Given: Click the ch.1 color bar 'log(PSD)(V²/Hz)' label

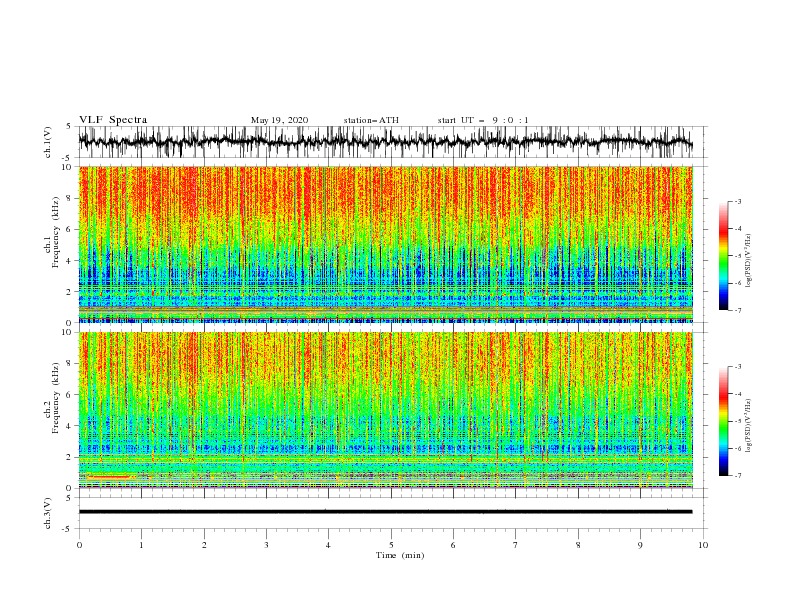Looking at the screenshot, I should pyautogui.click(x=748, y=261).
